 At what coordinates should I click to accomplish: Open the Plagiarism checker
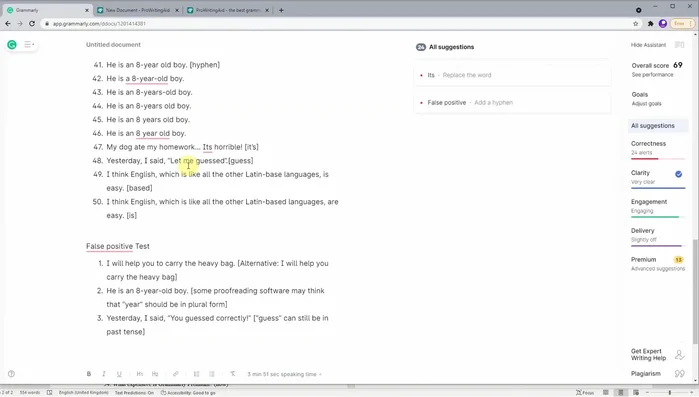(646, 374)
